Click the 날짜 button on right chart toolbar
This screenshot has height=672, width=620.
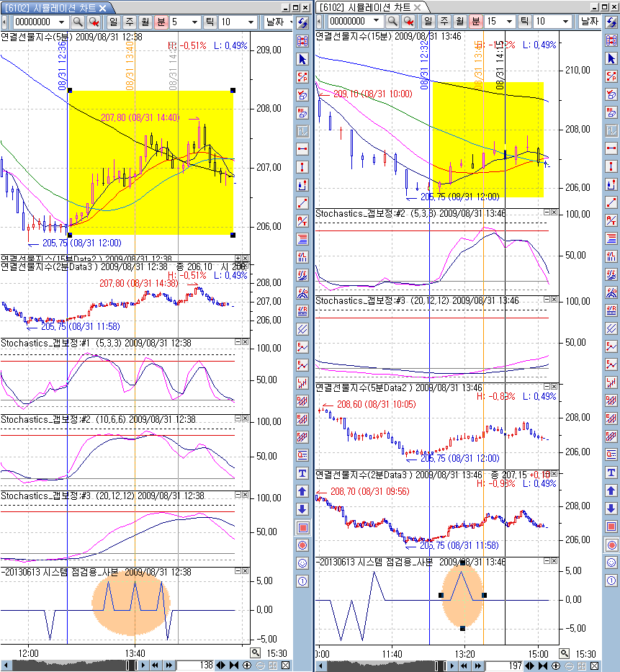pos(590,21)
